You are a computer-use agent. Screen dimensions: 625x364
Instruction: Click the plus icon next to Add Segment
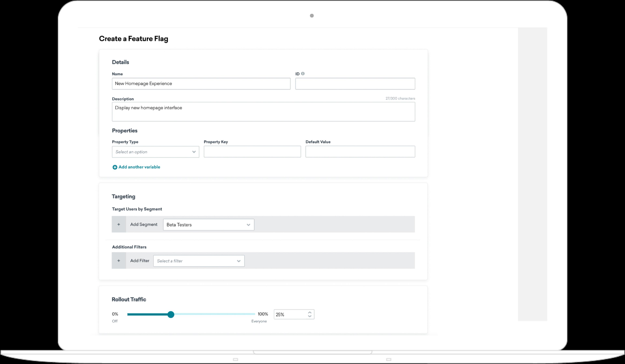pyautogui.click(x=119, y=224)
